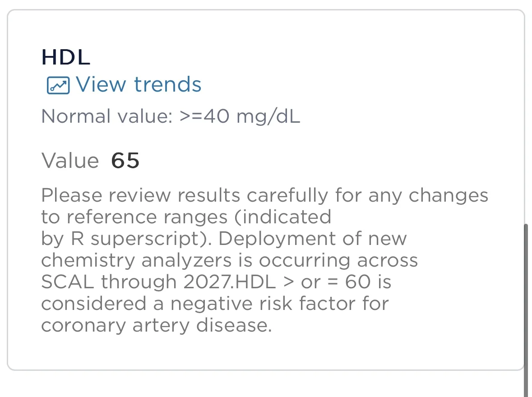The image size is (532, 397).
Task: Click the '>=40 mg/dL' reference range
Action: click(240, 117)
